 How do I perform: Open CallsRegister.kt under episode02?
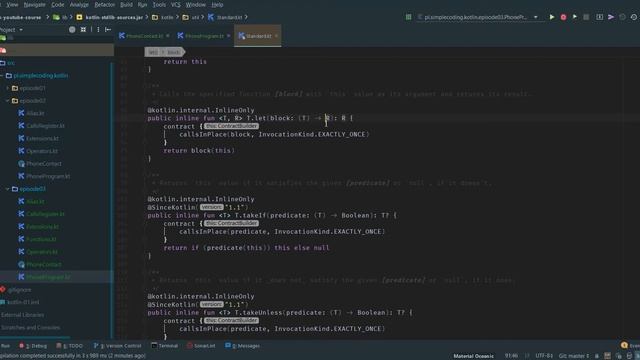(x=41, y=126)
